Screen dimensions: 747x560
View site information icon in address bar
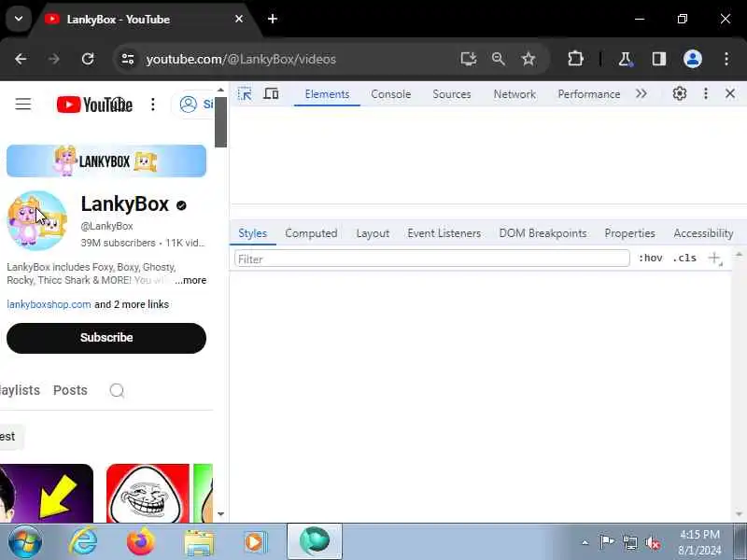pos(128,59)
